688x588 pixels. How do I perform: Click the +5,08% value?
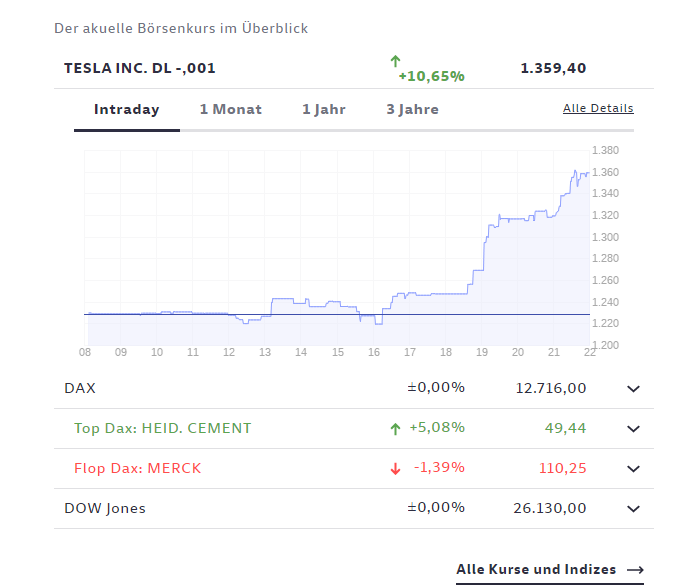click(437, 427)
